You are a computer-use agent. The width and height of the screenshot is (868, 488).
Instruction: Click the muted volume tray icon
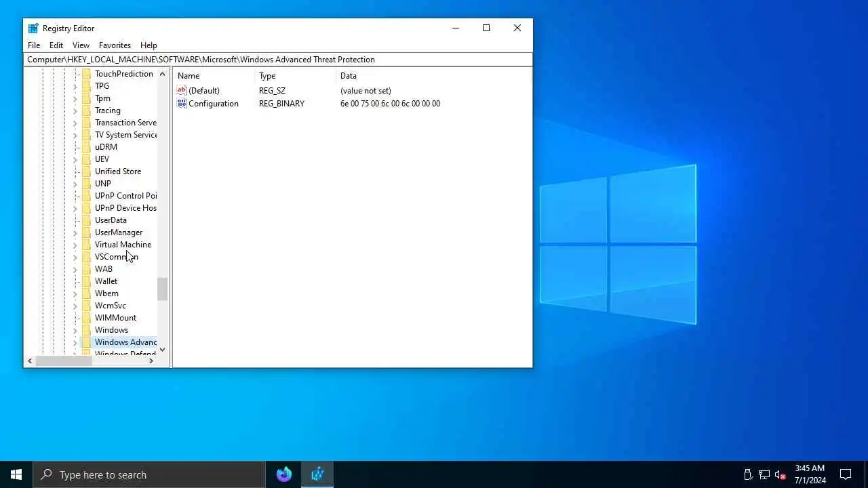coord(781,474)
